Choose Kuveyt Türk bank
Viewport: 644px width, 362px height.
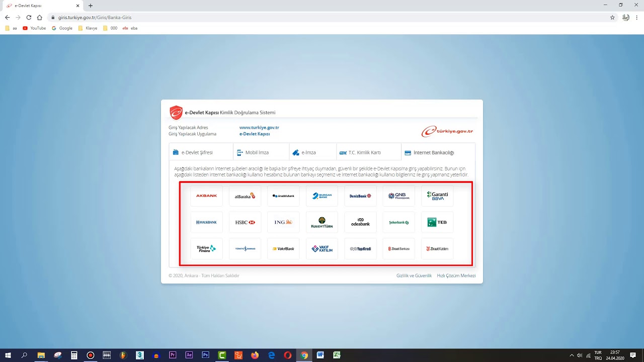coord(322,222)
